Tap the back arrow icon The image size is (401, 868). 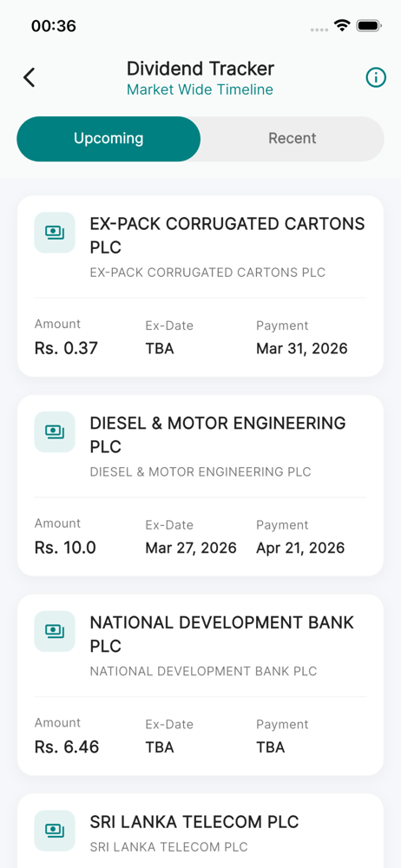[x=30, y=77]
